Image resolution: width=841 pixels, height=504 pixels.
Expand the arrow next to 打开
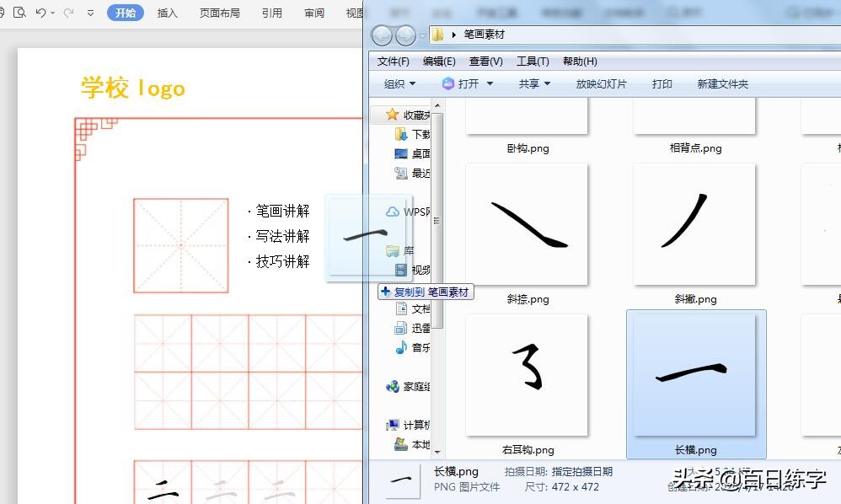[490, 83]
